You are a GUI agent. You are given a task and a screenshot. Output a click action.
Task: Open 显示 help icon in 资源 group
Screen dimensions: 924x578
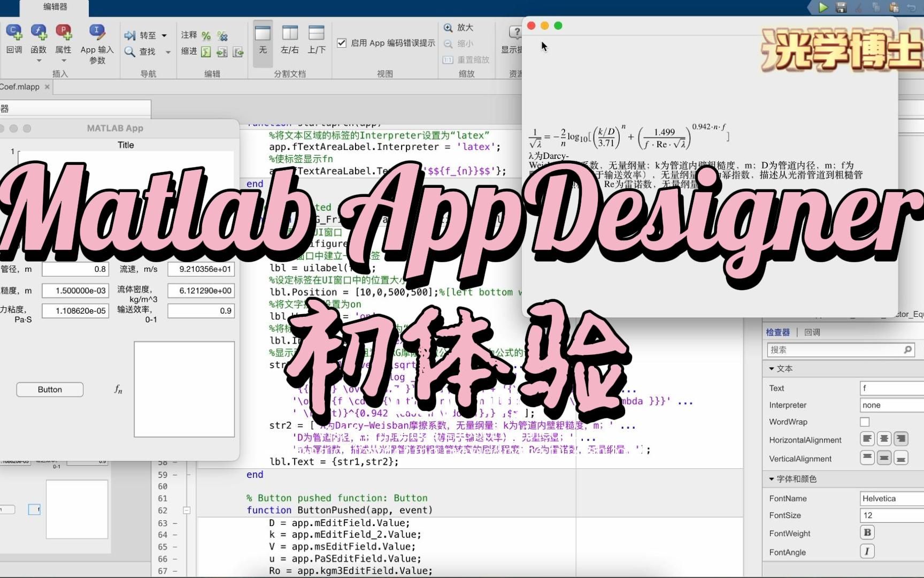point(515,33)
